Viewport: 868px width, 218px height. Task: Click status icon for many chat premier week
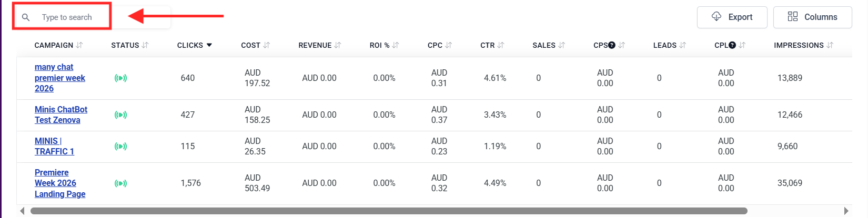[120, 78]
